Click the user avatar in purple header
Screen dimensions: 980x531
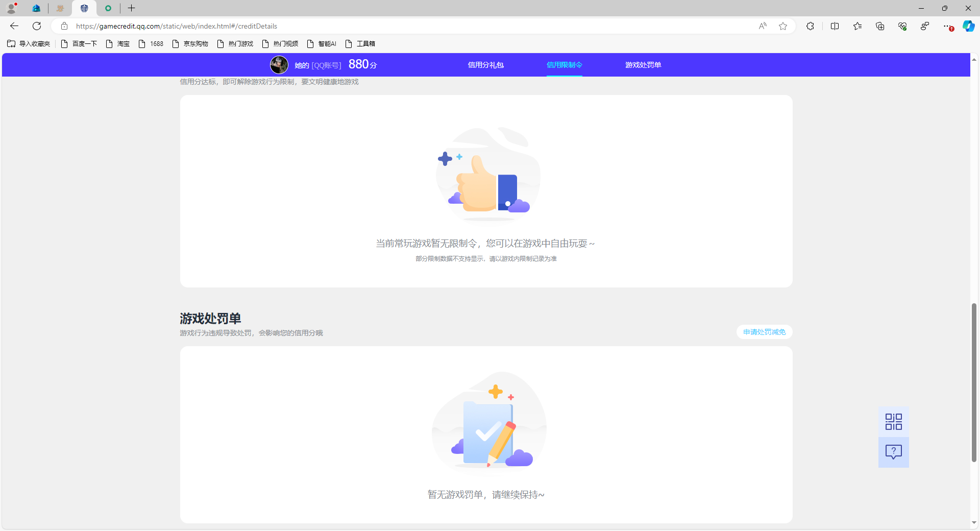coord(279,65)
